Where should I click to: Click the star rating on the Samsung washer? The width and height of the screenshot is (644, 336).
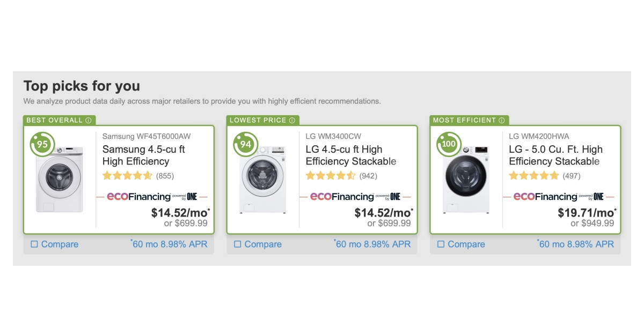[127, 175]
